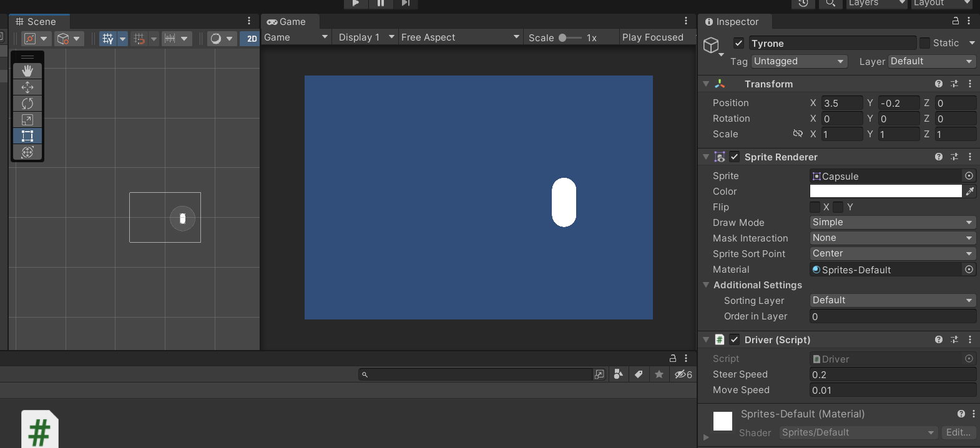Select the Move tool in Scene view
The width and height of the screenshot is (980, 448).
[27, 87]
